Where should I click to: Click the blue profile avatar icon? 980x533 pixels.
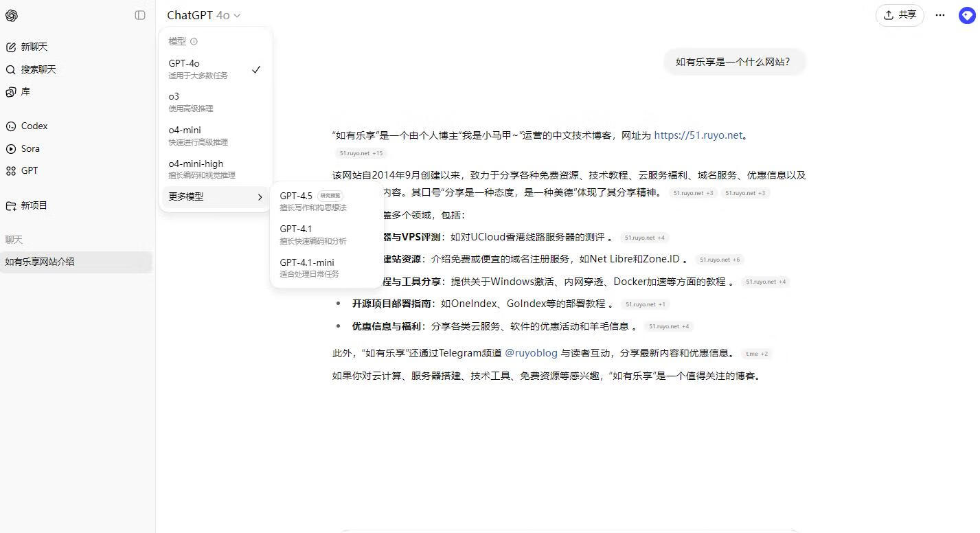click(967, 15)
